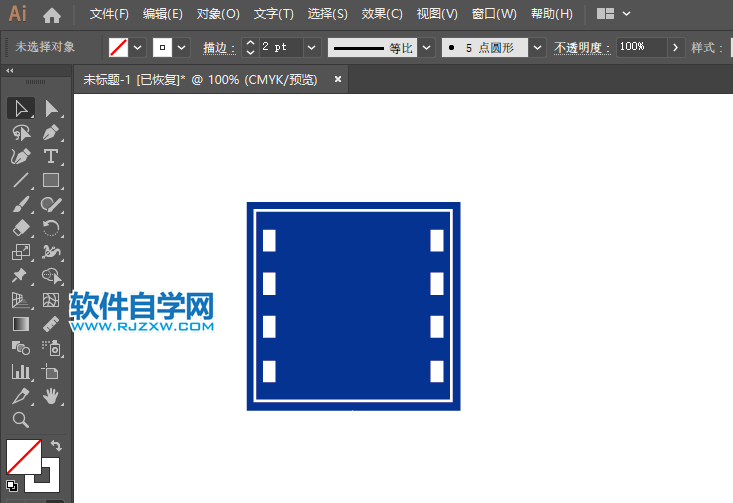Open the stroke weight dropdown
Image resolution: width=733 pixels, height=503 pixels.
pos(311,47)
